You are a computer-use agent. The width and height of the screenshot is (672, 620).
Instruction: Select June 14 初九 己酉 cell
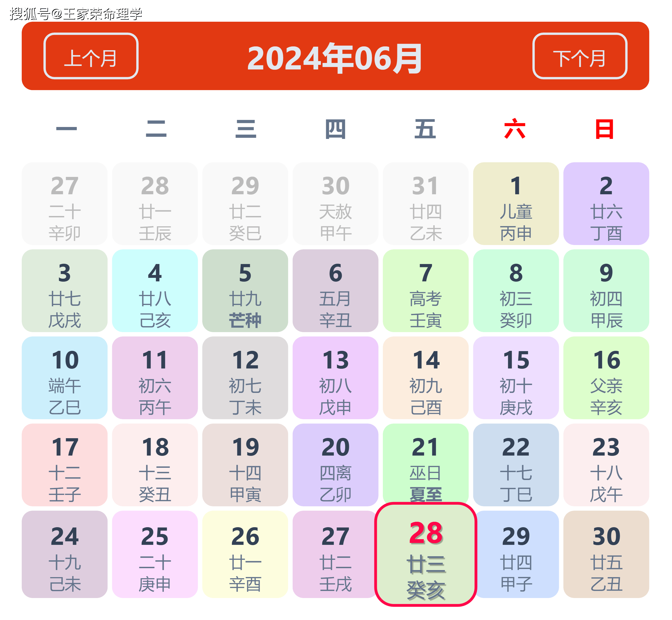coord(426,378)
